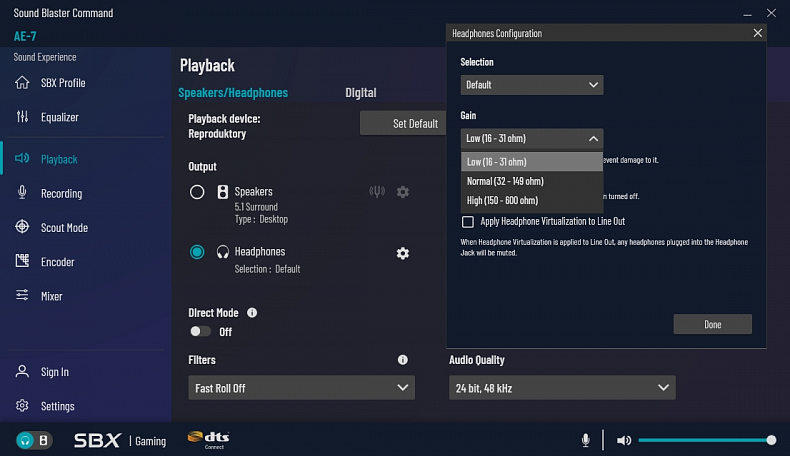Screen dimensions: 790x456
Task: Turn on the Direct Mode switch
Action: [x=200, y=331]
